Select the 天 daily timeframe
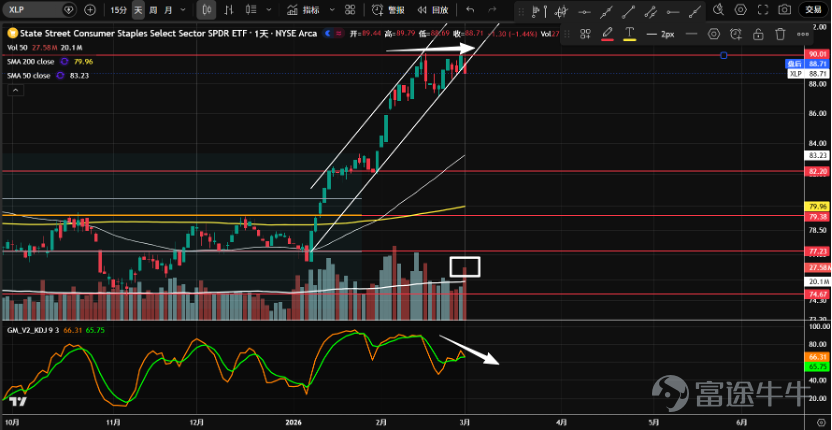Screen dimensions: 832x430 [x=138, y=10]
